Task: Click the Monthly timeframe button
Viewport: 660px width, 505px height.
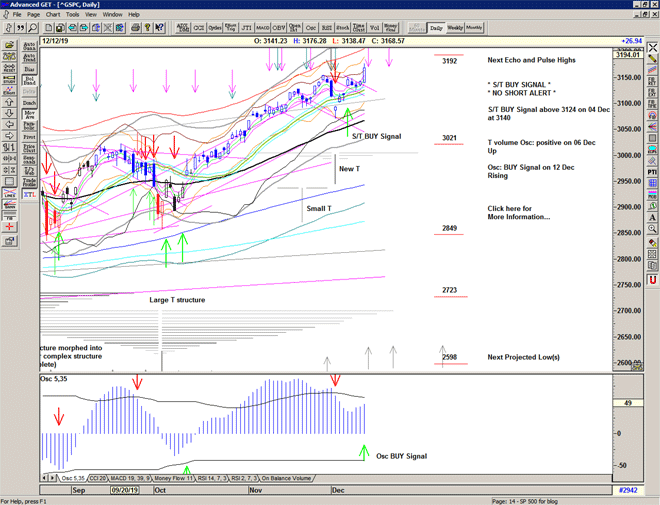Action: [x=474, y=28]
